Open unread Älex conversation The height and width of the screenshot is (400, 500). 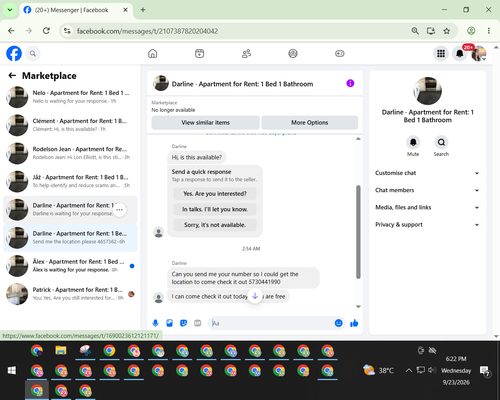click(70, 266)
